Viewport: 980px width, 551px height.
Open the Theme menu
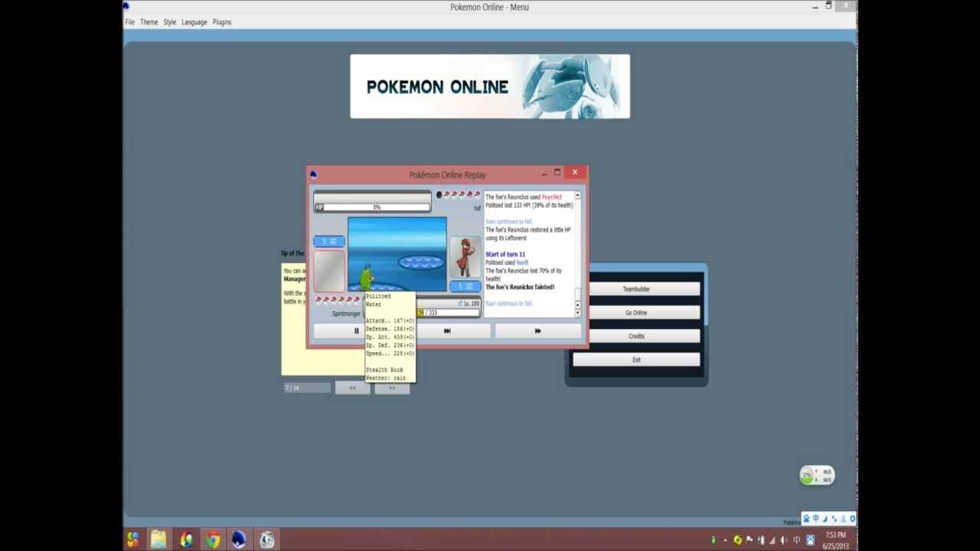click(149, 22)
